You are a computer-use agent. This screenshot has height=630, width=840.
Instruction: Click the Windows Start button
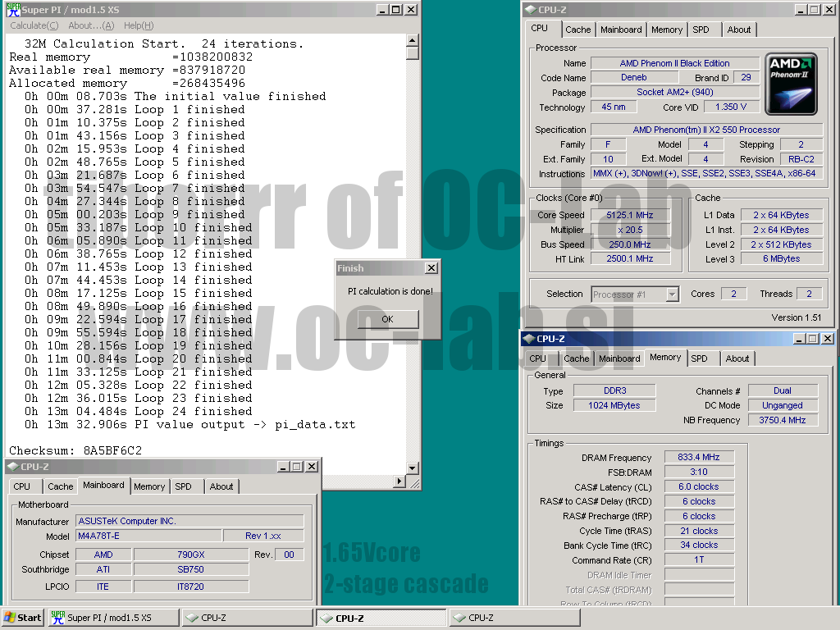tap(22, 618)
